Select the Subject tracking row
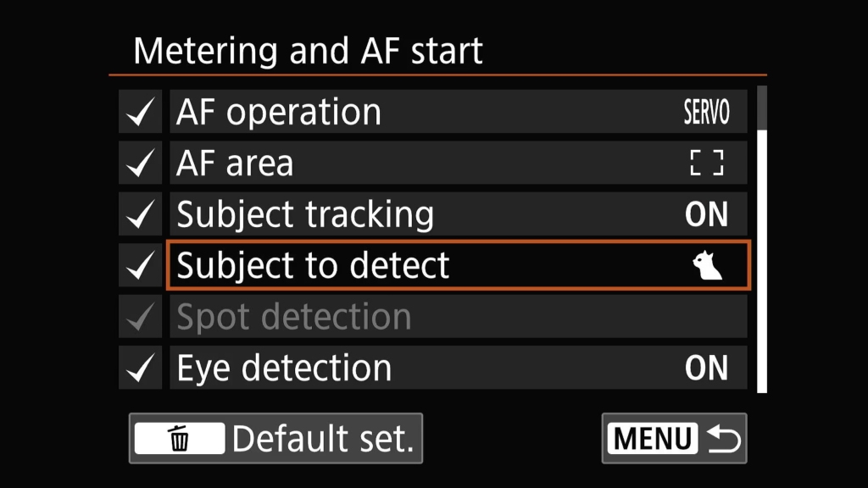This screenshot has width=868, height=488. pos(459,214)
